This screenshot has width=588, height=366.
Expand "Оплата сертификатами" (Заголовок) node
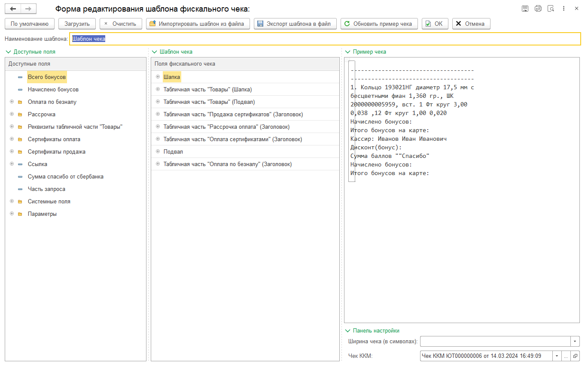coord(158,139)
